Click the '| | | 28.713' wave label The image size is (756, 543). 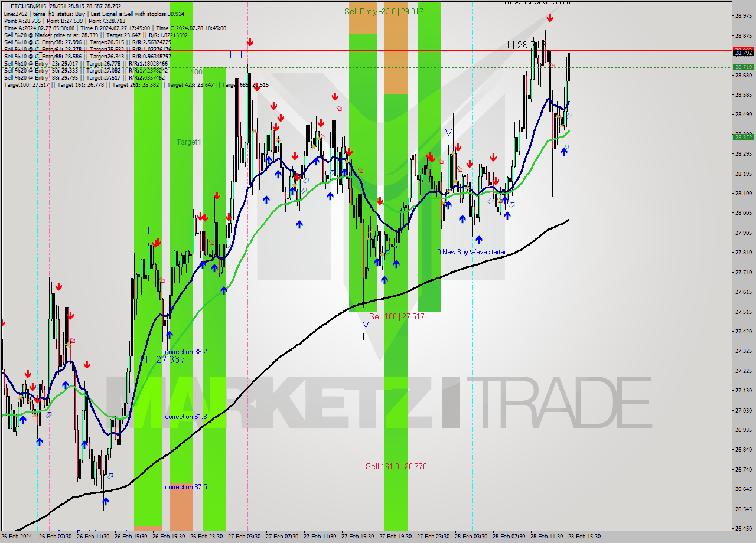pos(524,45)
